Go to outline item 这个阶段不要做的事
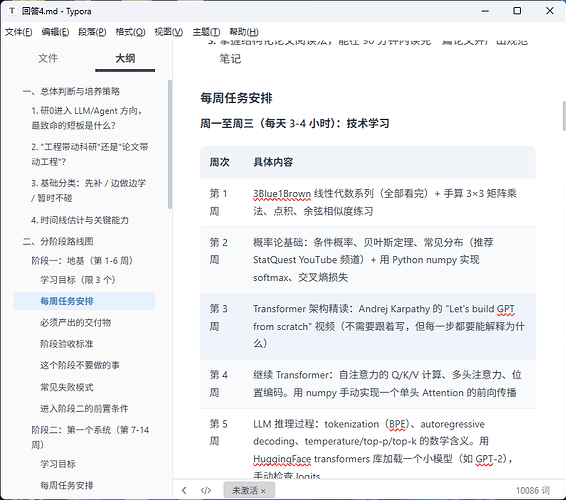The height and width of the screenshot is (500, 566). click(x=79, y=365)
